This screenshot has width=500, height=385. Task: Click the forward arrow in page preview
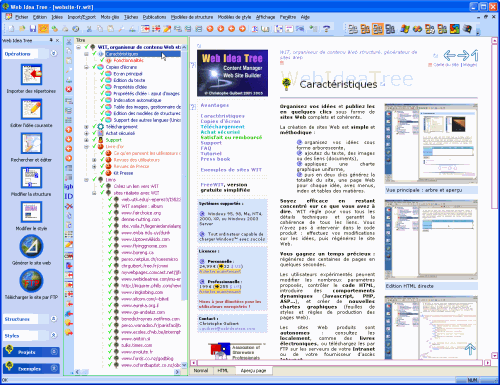(x=463, y=55)
